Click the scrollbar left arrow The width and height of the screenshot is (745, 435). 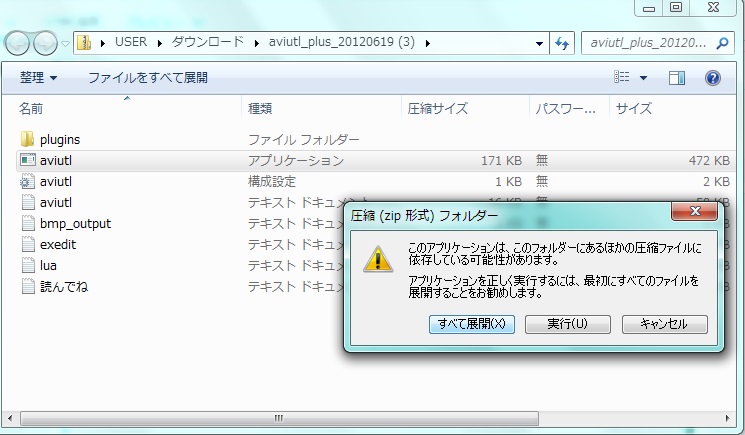pos(9,418)
